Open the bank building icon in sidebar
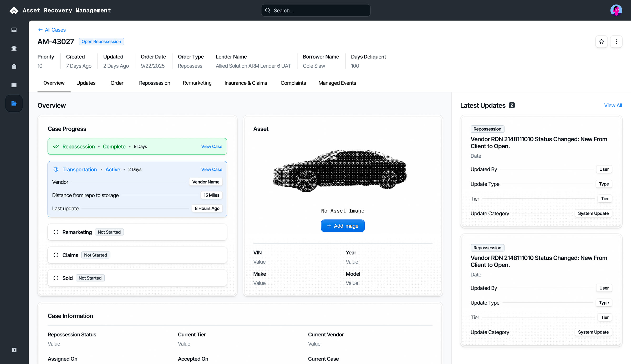The width and height of the screenshot is (631, 364). click(14, 48)
